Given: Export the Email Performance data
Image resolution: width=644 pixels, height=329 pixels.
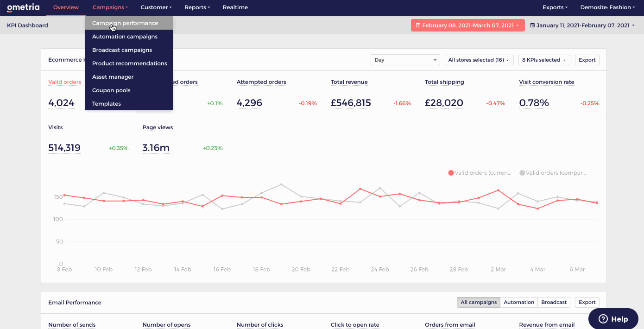Looking at the screenshot, I should [587, 302].
